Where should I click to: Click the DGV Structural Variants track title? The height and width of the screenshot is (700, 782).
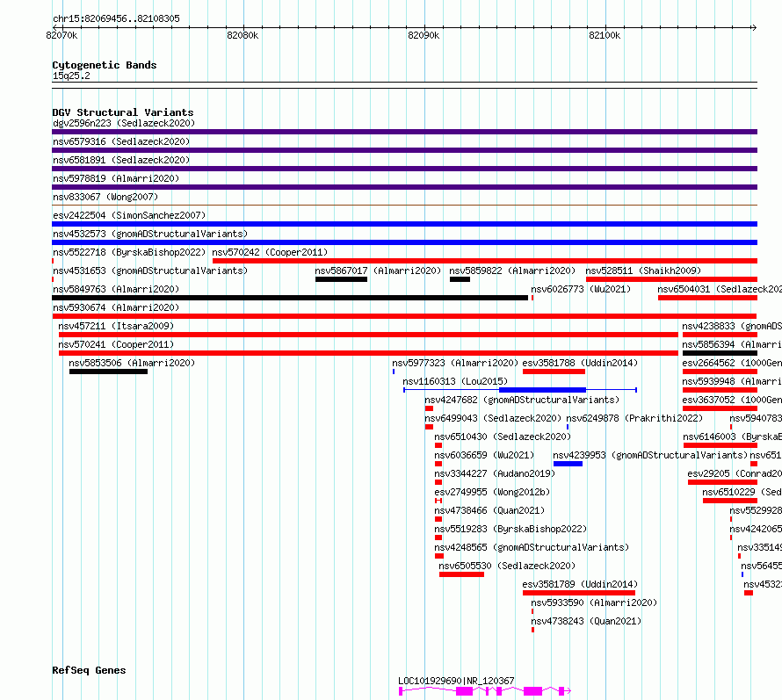[x=123, y=112]
